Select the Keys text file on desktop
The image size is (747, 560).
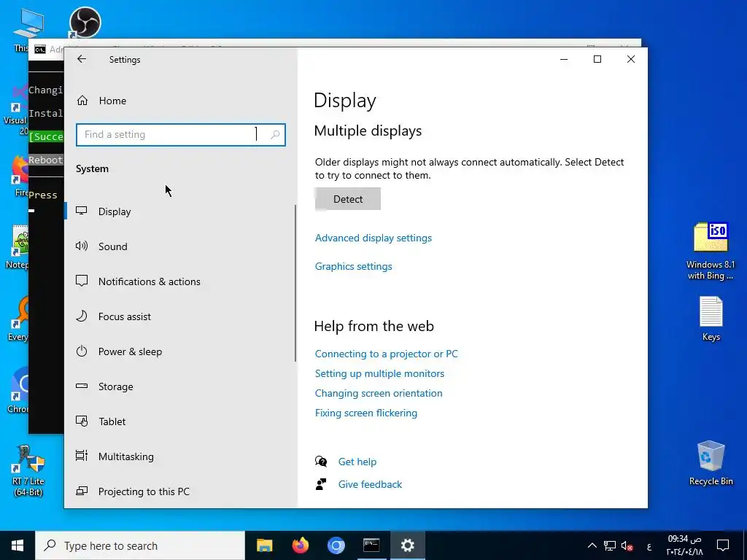[x=711, y=319]
